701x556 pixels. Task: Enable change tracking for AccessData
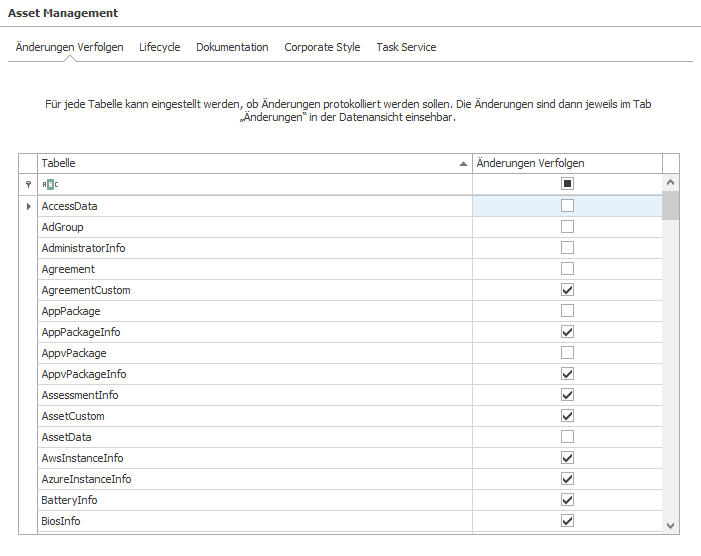(x=567, y=206)
